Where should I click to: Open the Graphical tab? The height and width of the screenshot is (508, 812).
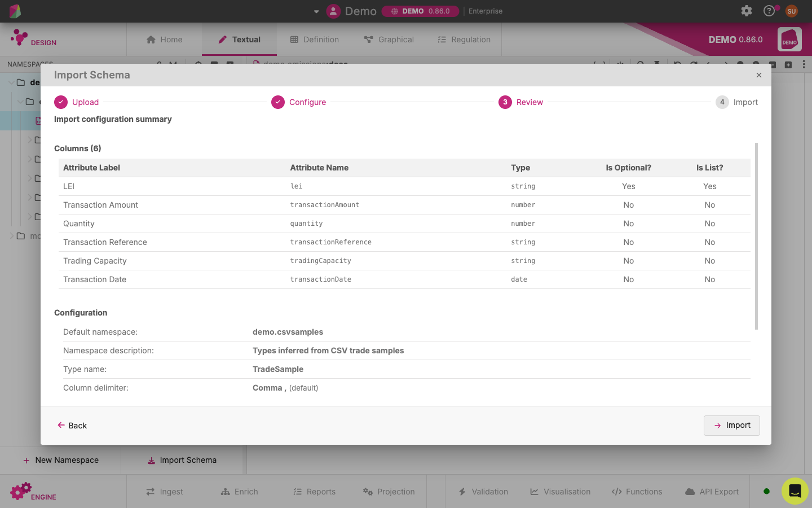389,40
